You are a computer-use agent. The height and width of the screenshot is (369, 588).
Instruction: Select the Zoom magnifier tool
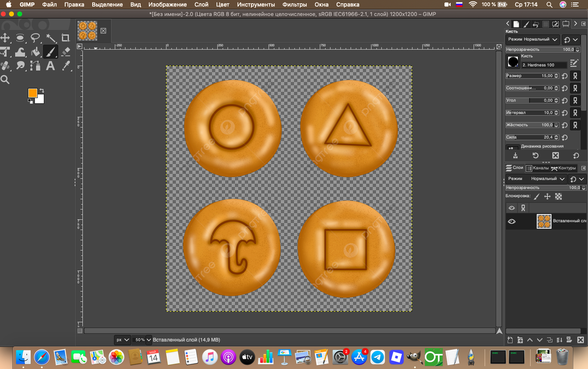pos(5,80)
